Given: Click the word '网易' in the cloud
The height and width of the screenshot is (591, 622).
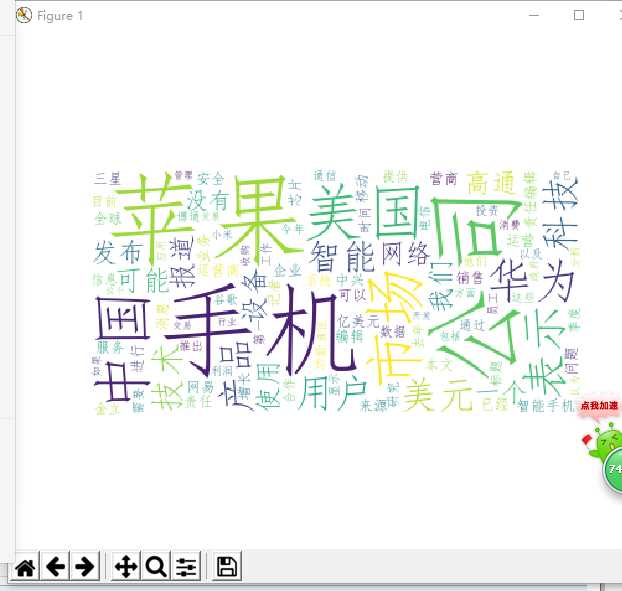Looking at the screenshot, I should click(x=200, y=386).
